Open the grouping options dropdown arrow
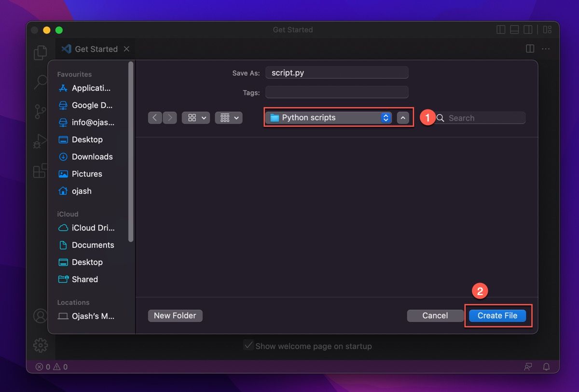 [236, 117]
